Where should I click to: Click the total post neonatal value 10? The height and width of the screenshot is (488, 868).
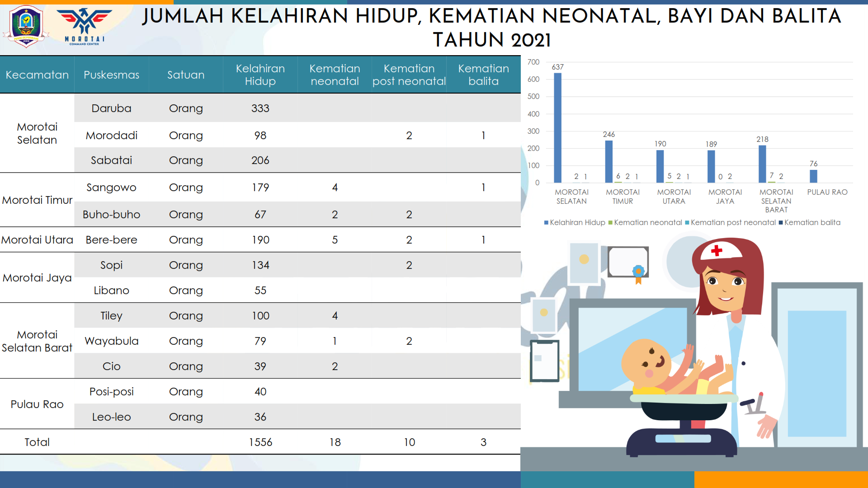[409, 442]
